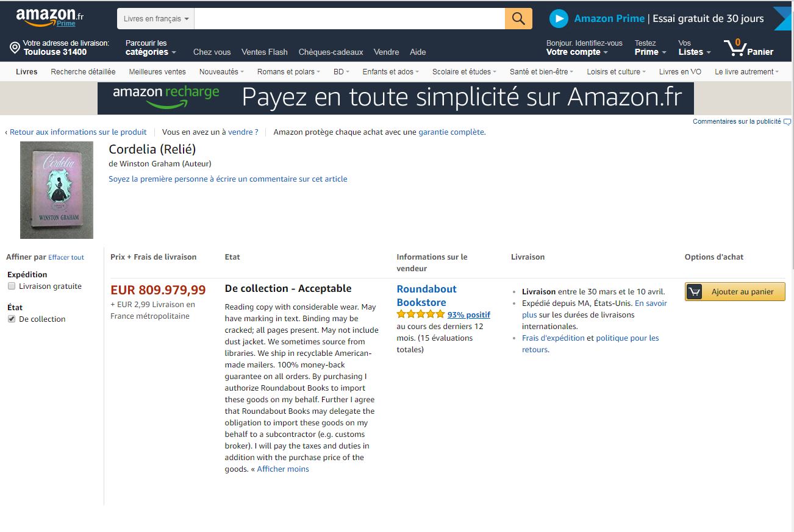
Task: Click the Amazon.fr logo
Action: tap(49, 17)
